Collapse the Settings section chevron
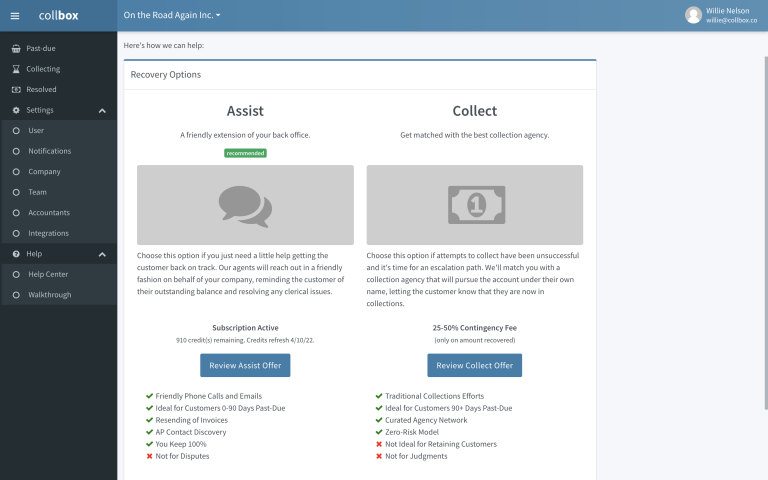This screenshot has height=480, width=768. 102,111
